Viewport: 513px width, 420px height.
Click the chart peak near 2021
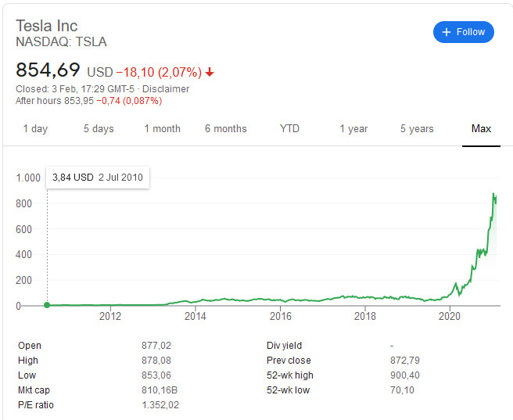(493, 194)
